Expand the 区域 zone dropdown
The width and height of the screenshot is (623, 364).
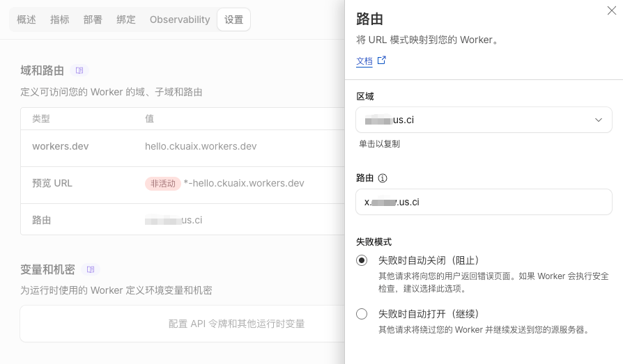[x=484, y=120]
